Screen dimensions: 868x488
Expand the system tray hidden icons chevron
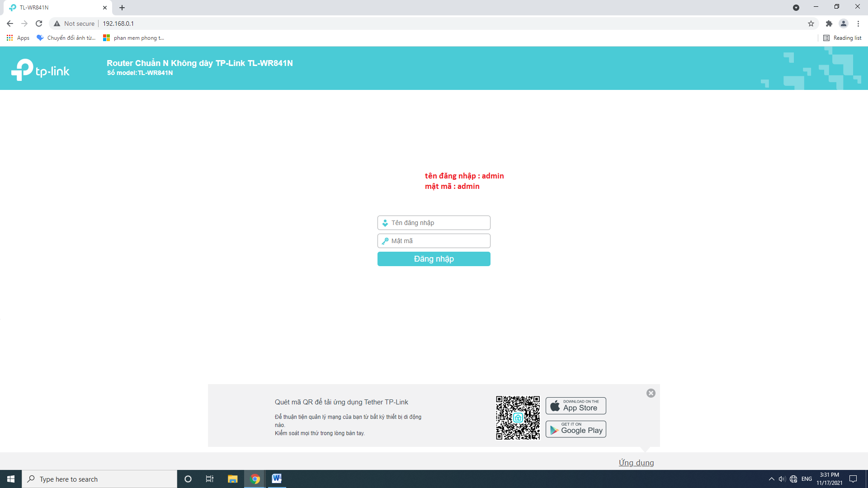[x=771, y=479]
